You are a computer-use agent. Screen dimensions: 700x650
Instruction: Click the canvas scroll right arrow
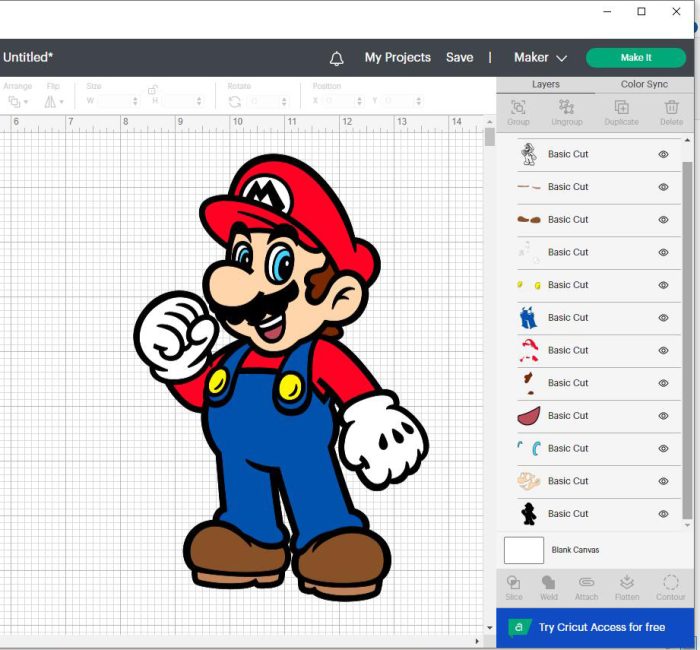(x=477, y=642)
